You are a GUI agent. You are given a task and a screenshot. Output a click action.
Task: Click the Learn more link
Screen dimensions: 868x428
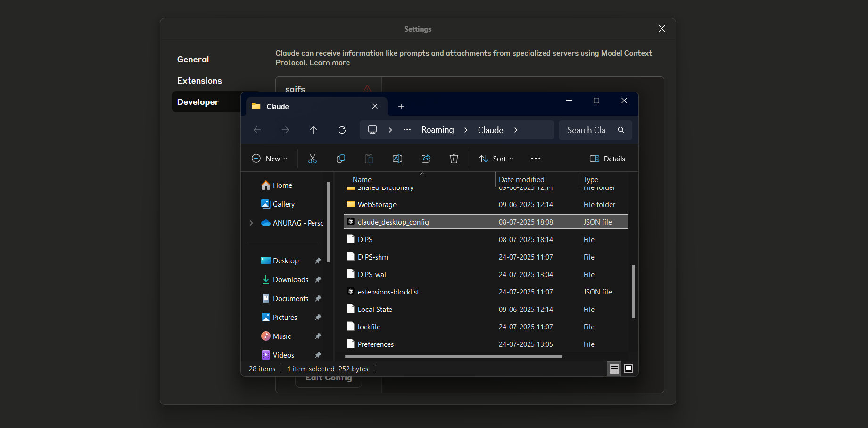click(x=330, y=63)
